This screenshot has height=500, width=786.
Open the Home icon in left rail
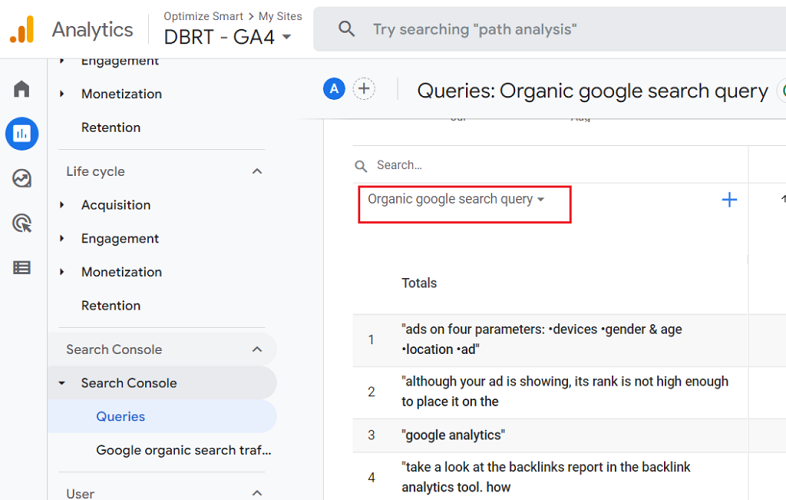tap(22, 89)
